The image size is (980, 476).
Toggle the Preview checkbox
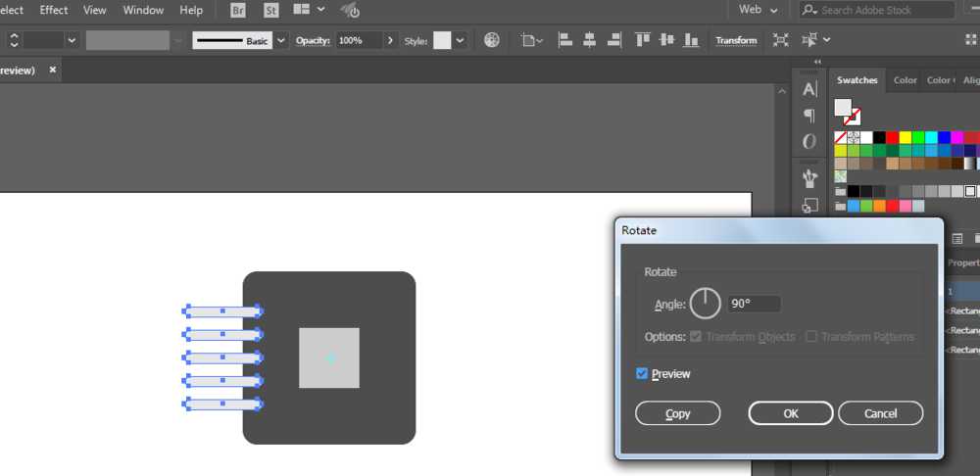coord(642,373)
